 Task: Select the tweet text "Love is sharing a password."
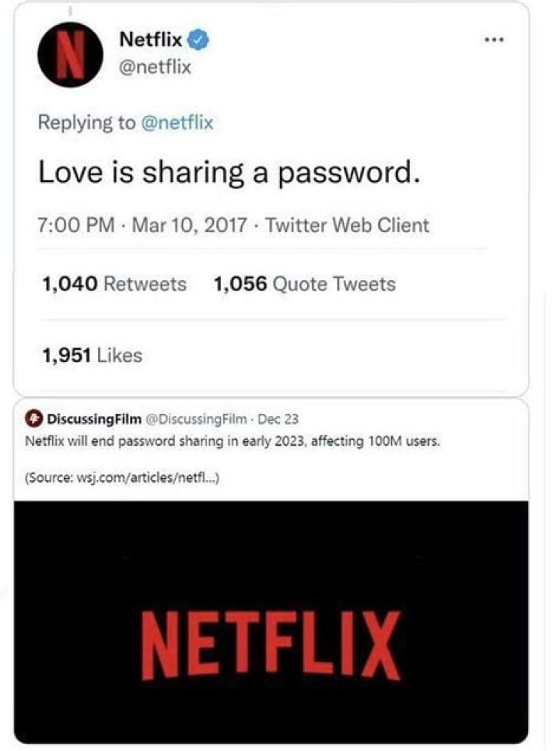coord(229,173)
